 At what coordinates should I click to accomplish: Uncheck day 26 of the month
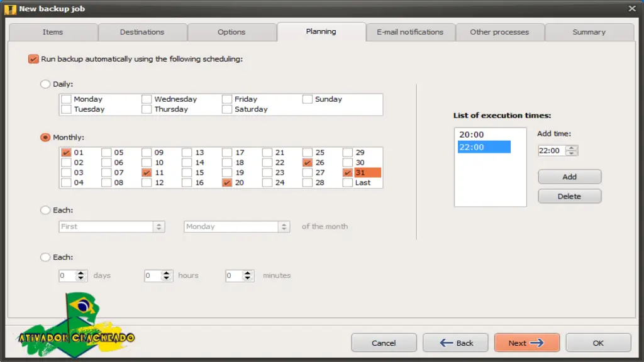(x=307, y=163)
